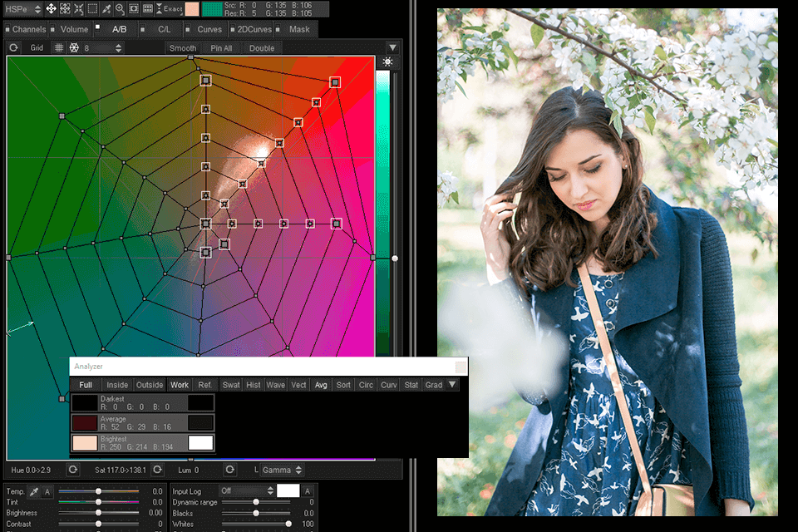798x532 pixels.
Task: Select the dashed rectangle marquee tool
Action: 92,9
